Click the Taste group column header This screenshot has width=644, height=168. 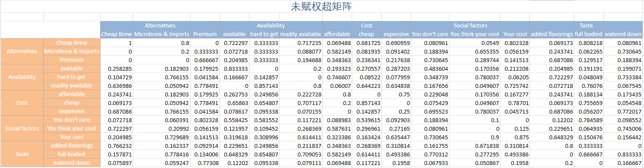tap(586, 26)
